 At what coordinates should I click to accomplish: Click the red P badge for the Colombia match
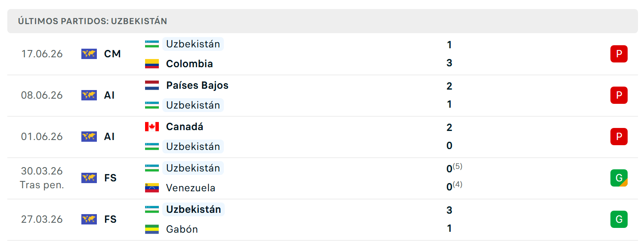[x=619, y=54]
